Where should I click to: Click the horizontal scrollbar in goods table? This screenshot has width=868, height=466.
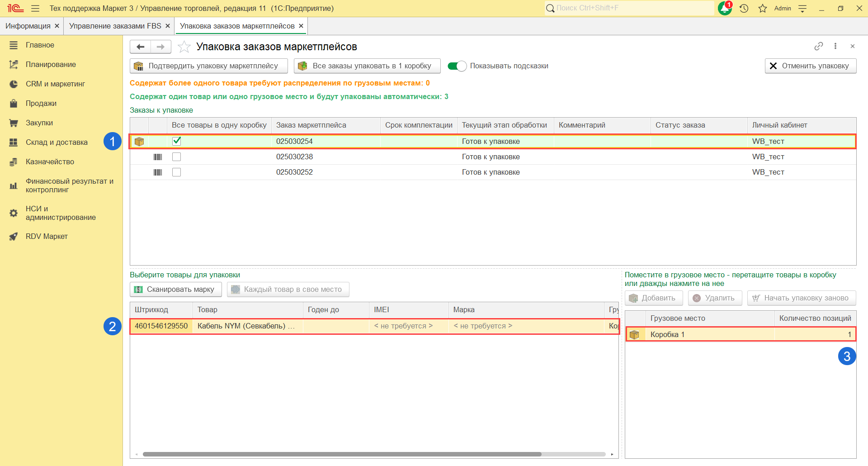click(x=342, y=454)
